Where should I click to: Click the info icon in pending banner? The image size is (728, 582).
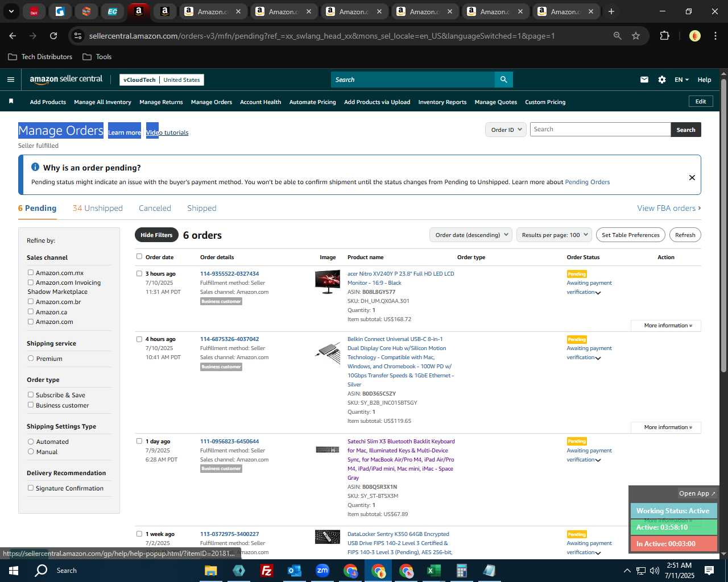[35, 167]
